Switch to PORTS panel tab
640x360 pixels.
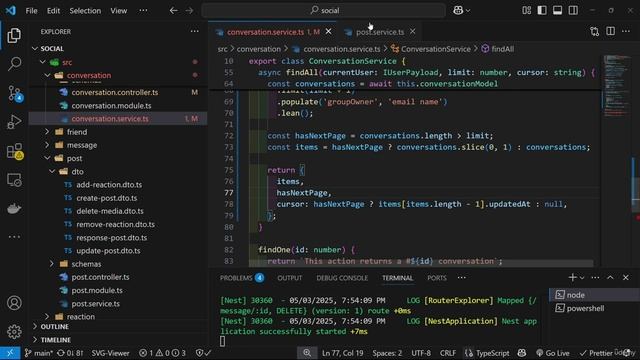click(x=437, y=278)
